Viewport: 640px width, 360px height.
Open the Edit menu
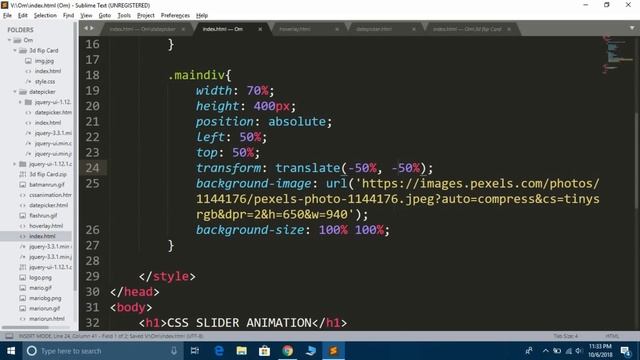[x=22, y=16]
